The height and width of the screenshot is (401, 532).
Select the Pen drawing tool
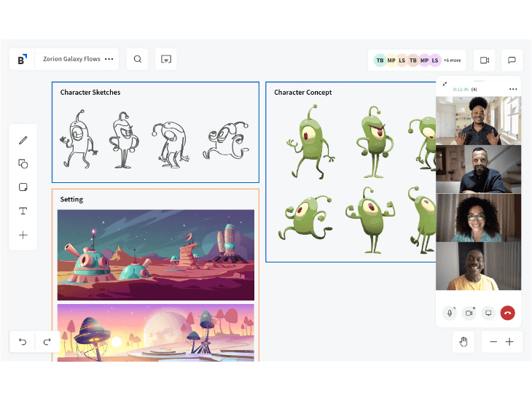tap(23, 140)
